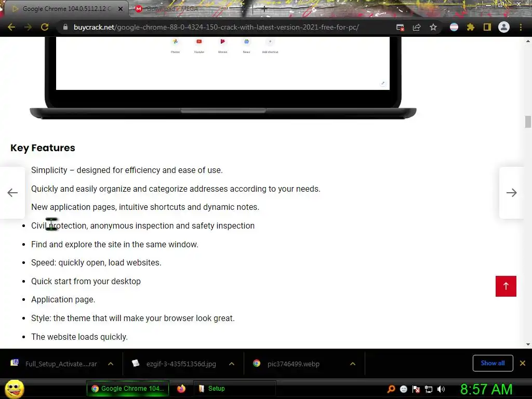Click 'Quick start from your desktop' bullet
532x399 pixels.
[86, 281]
